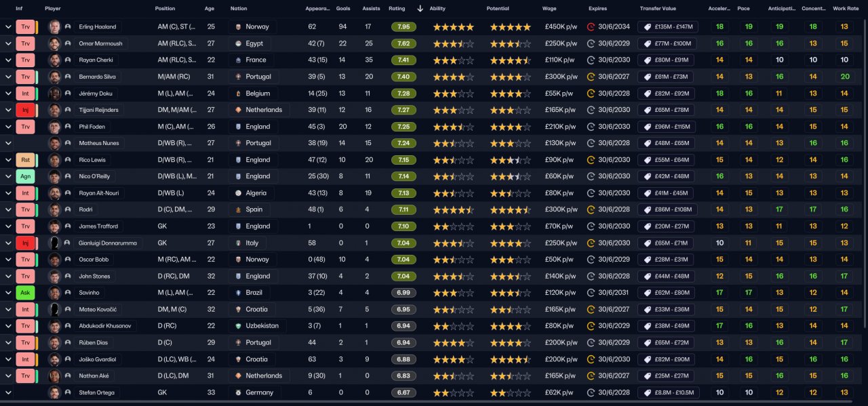Click the Croatia nation button for Mateo Kovačić

(252, 309)
